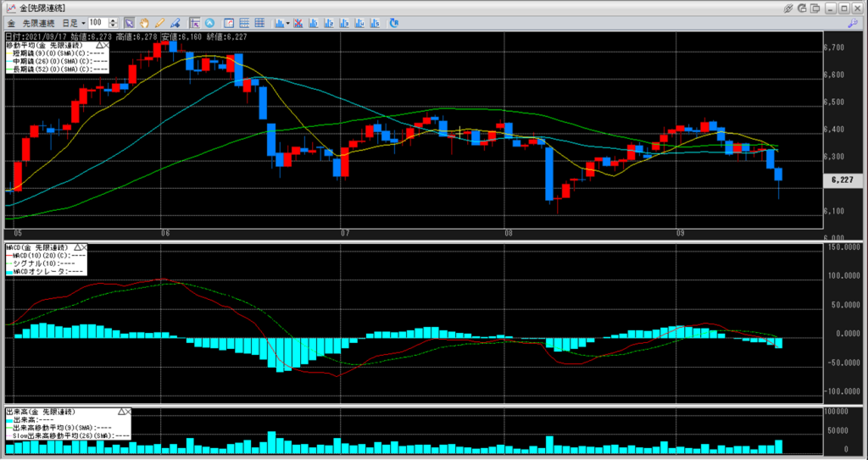Click the blue circle up-arrow icon
The width and height of the screenshot is (868, 460).
click(209, 23)
